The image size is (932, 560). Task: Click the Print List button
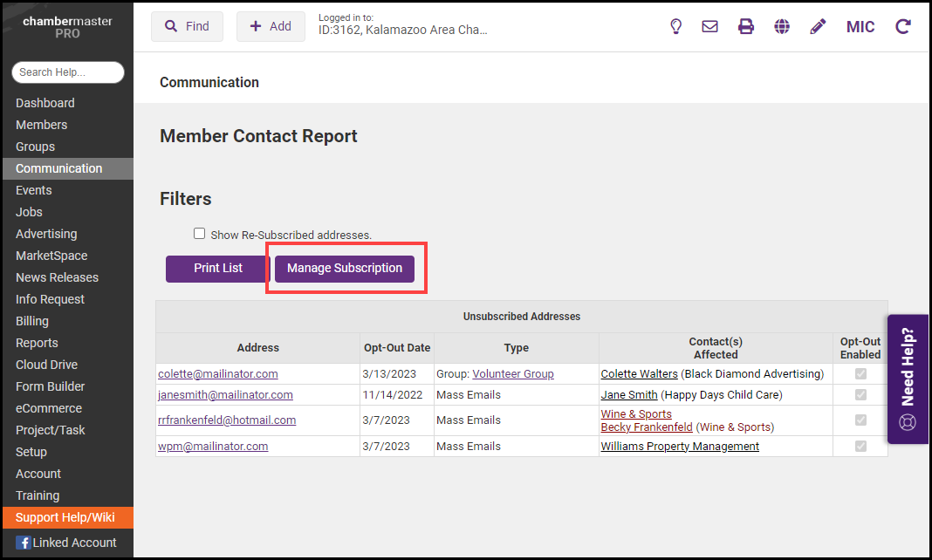click(218, 268)
